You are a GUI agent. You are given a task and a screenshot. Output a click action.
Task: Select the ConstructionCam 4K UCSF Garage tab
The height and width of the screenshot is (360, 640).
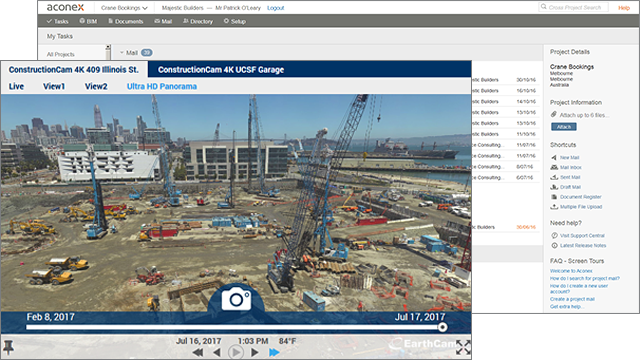pyautogui.click(x=221, y=70)
